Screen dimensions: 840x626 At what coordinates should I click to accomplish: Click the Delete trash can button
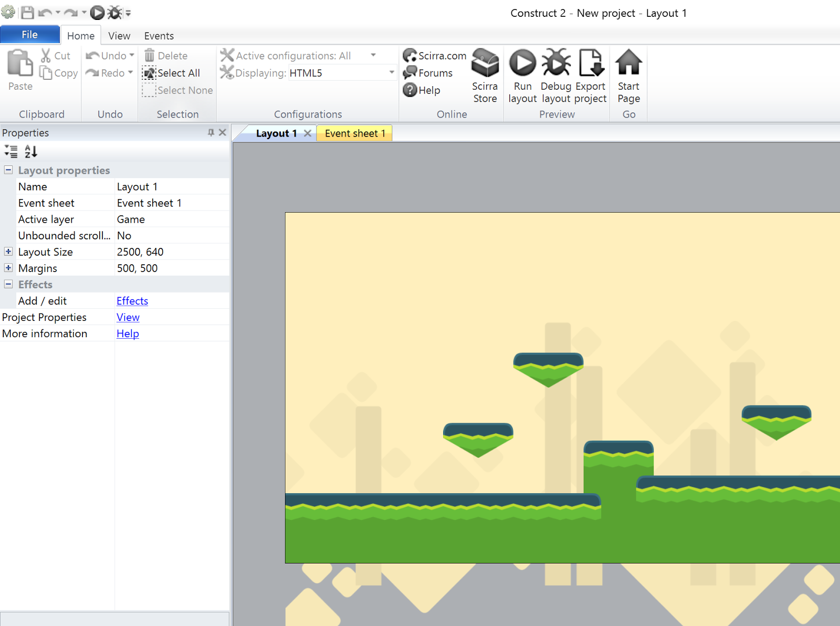(165, 56)
